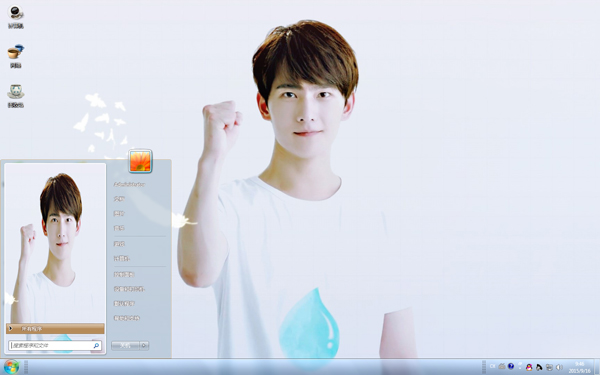Expand All Programs (所有程序) list
This screenshot has height=375, width=600.
55,328
